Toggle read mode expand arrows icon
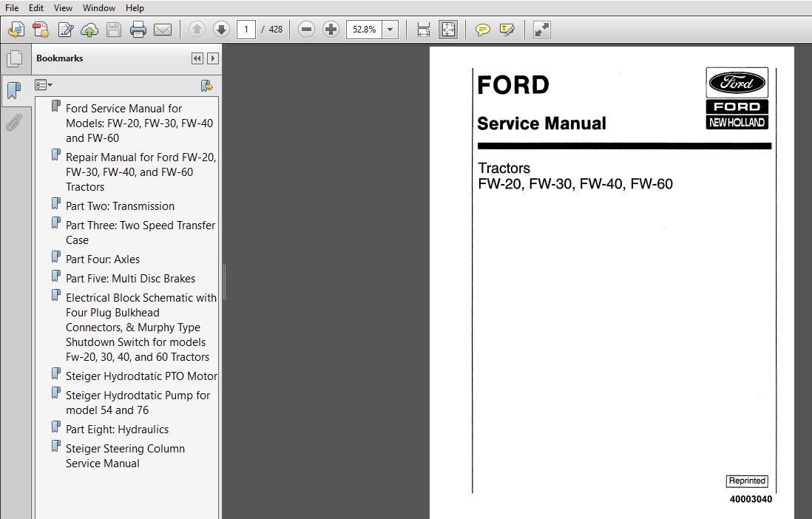812x519 pixels. pyautogui.click(x=541, y=30)
